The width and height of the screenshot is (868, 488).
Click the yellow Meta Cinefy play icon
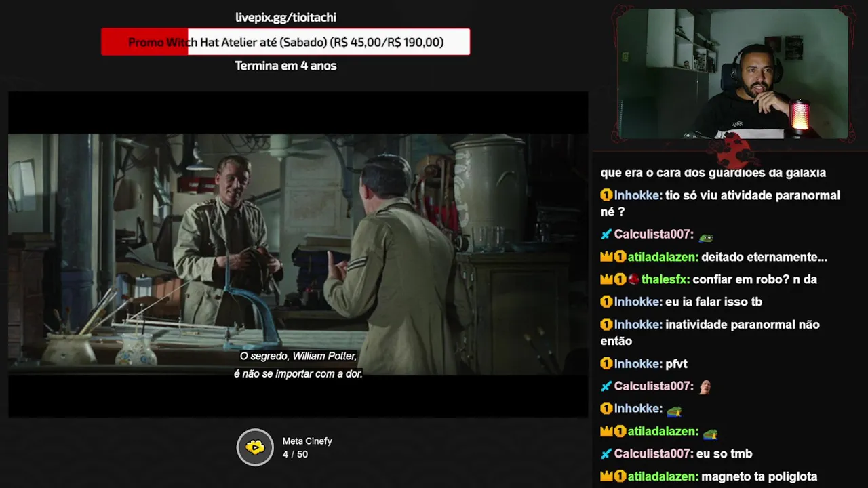point(255,447)
